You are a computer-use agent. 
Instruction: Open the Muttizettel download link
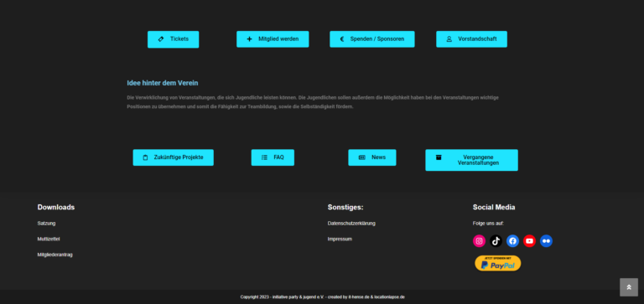point(49,240)
